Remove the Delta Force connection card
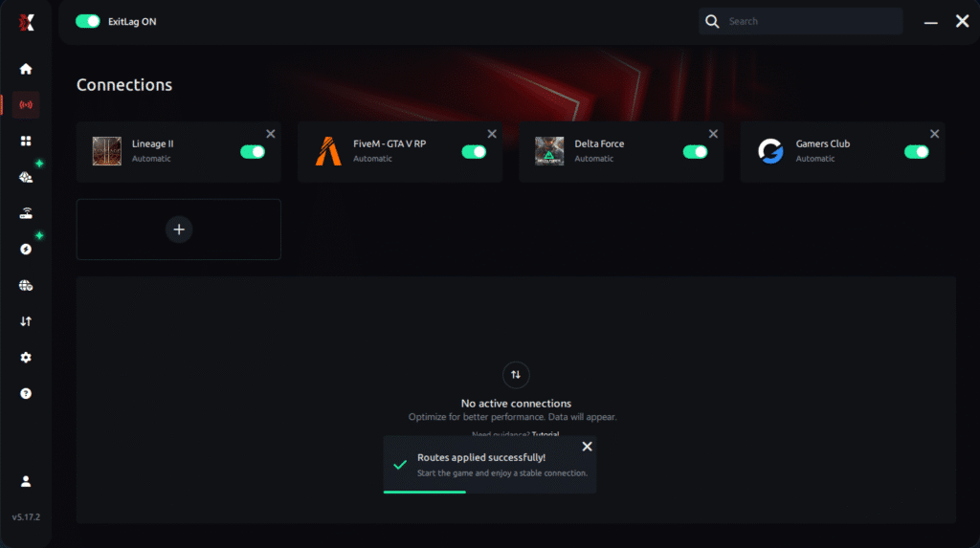Viewport: 980px width, 548px height. pos(713,134)
